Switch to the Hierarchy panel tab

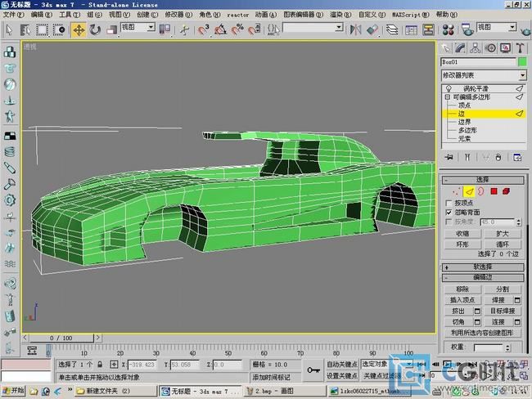coord(475,48)
